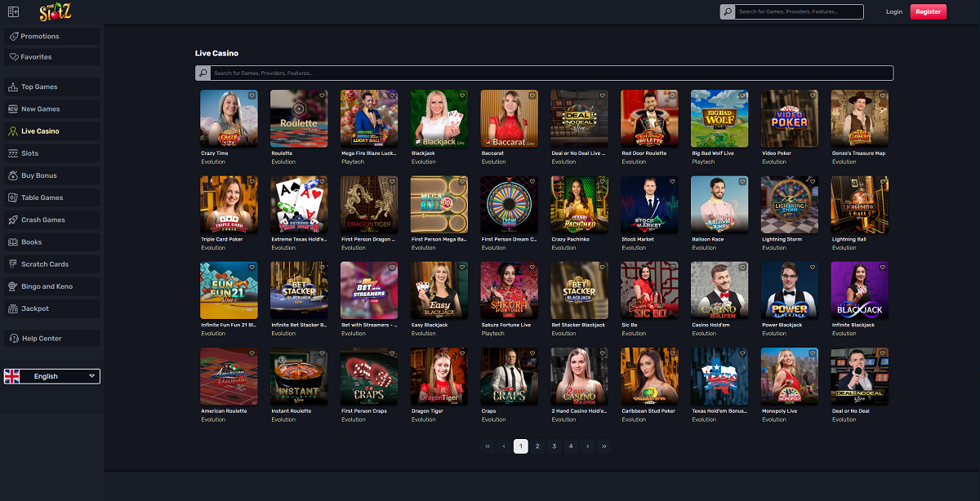The height and width of the screenshot is (501, 980).
Task: Open the Slots menu item
Action: 52,153
